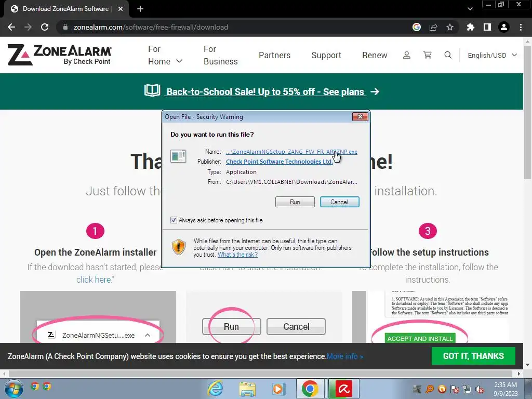
Task: Click the taskbar clock showing 2:35 AM
Action: tap(506, 389)
